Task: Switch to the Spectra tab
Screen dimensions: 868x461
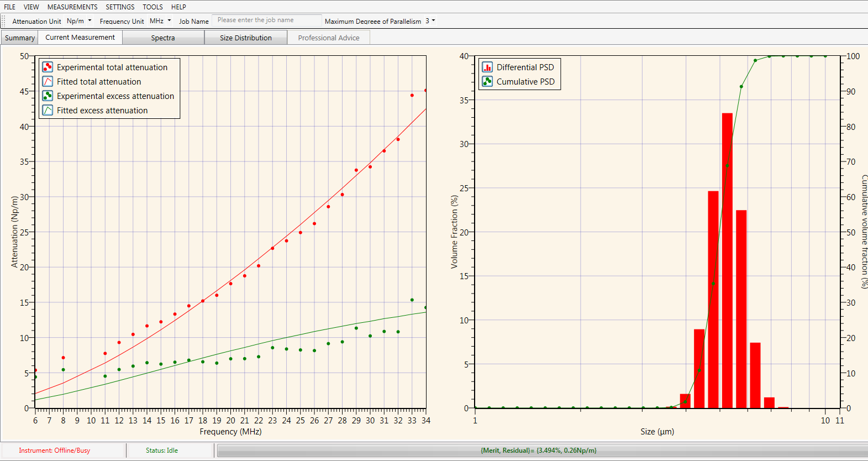Action: pyautogui.click(x=163, y=38)
